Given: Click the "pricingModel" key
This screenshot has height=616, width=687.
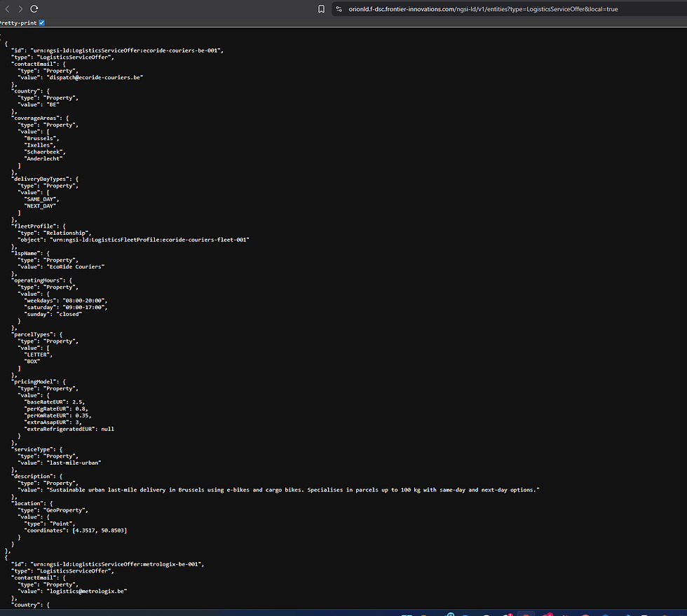Looking at the screenshot, I should (34, 382).
